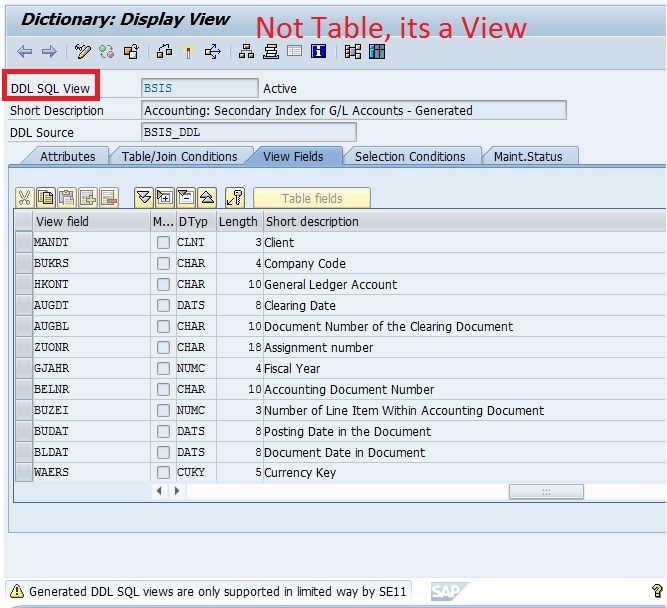Click the BSIS view name field

tap(200, 88)
